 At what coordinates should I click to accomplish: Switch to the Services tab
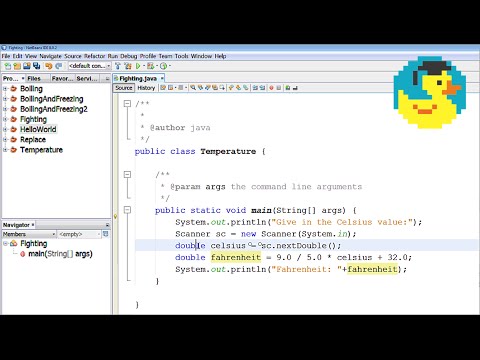point(87,78)
